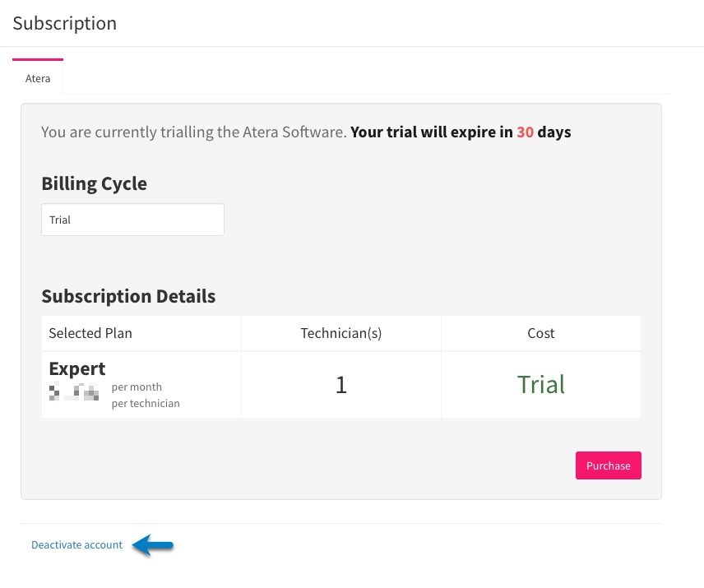Select the Expert plan name
Image resolution: width=704 pixels, height=588 pixels.
pos(77,368)
